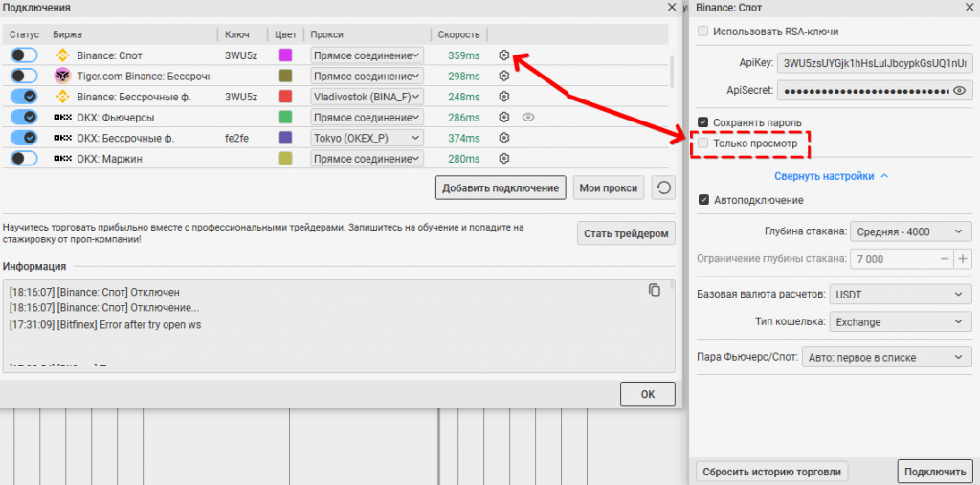Decrease depth limit with minus stepper
This screenshot has height=485, width=980.
945,258
